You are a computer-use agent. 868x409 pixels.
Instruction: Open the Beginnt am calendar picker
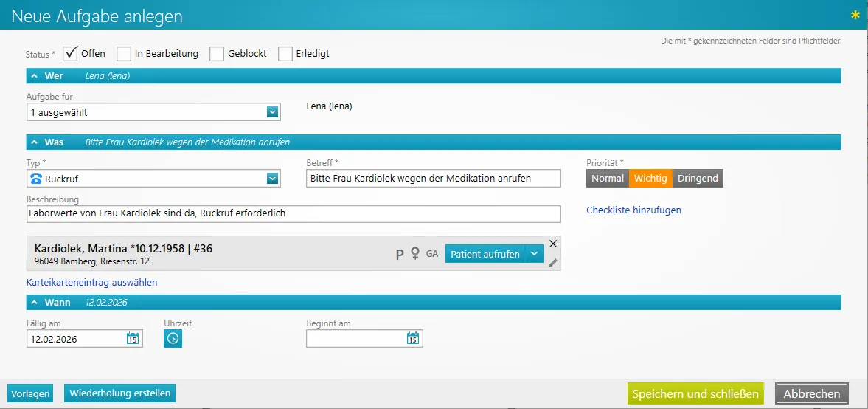[413, 339]
